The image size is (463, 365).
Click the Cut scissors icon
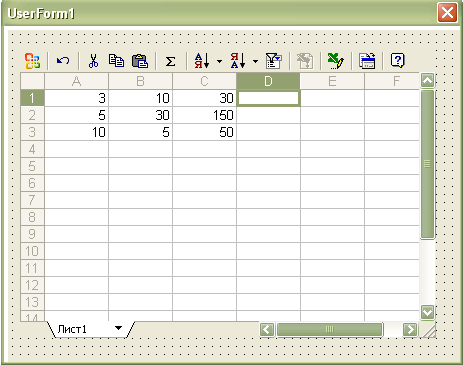93,61
